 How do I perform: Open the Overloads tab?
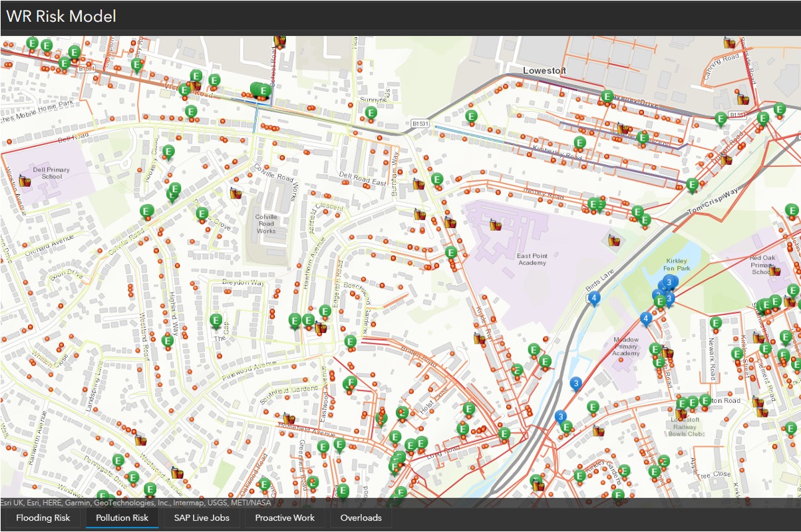pyautogui.click(x=361, y=517)
